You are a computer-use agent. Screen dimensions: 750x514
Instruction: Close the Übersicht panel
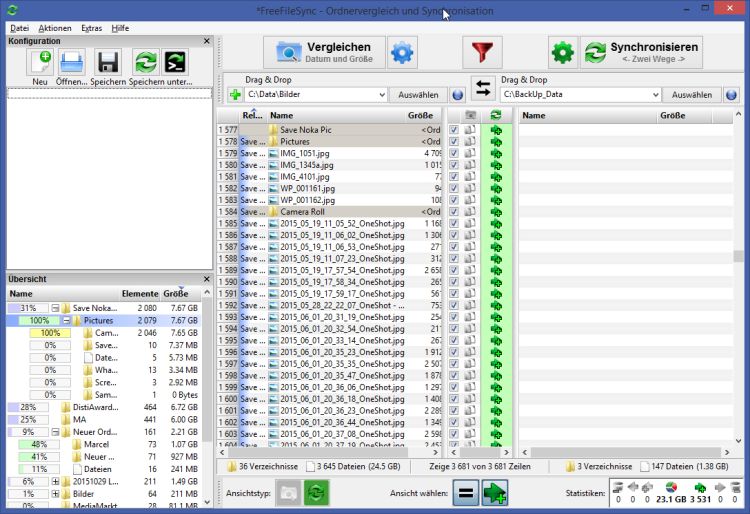[207, 279]
